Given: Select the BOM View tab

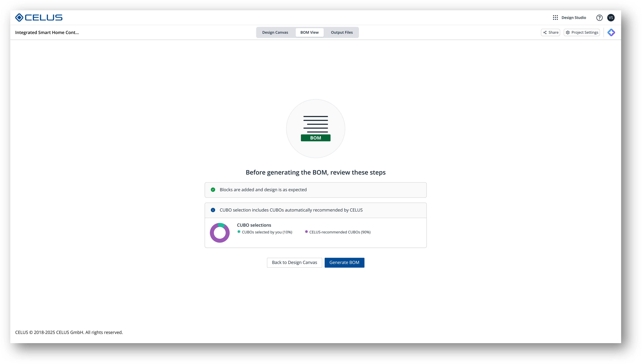Looking at the screenshot, I should pyautogui.click(x=309, y=32).
